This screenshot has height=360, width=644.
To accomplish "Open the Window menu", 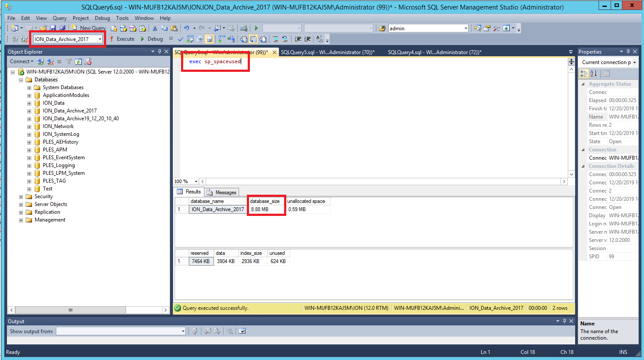I will click(x=144, y=18).
